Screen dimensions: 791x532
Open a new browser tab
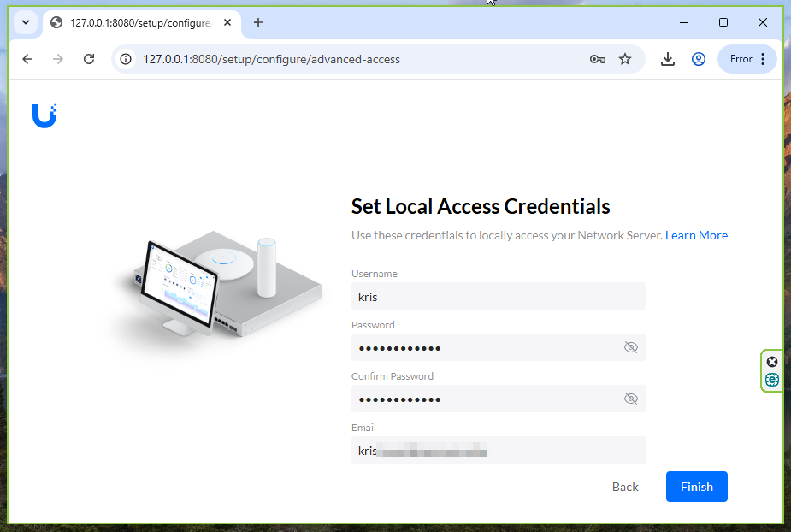258,22
